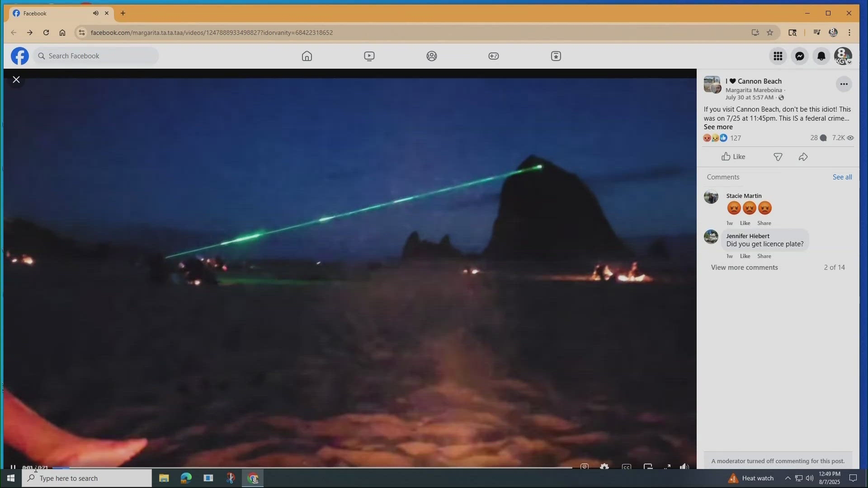Close the video viewer with X
The width and height of the screenshot is (868, 488).
tap(16, 80)
